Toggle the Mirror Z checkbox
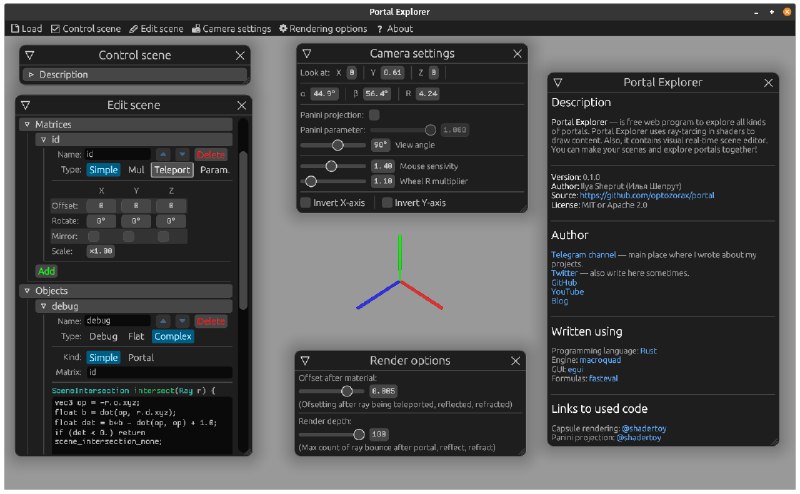 163,236
